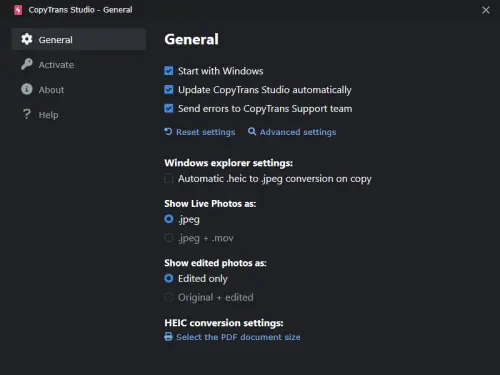The image size is (500, 375).
Task: Open the General section
Action: (79, 39)
